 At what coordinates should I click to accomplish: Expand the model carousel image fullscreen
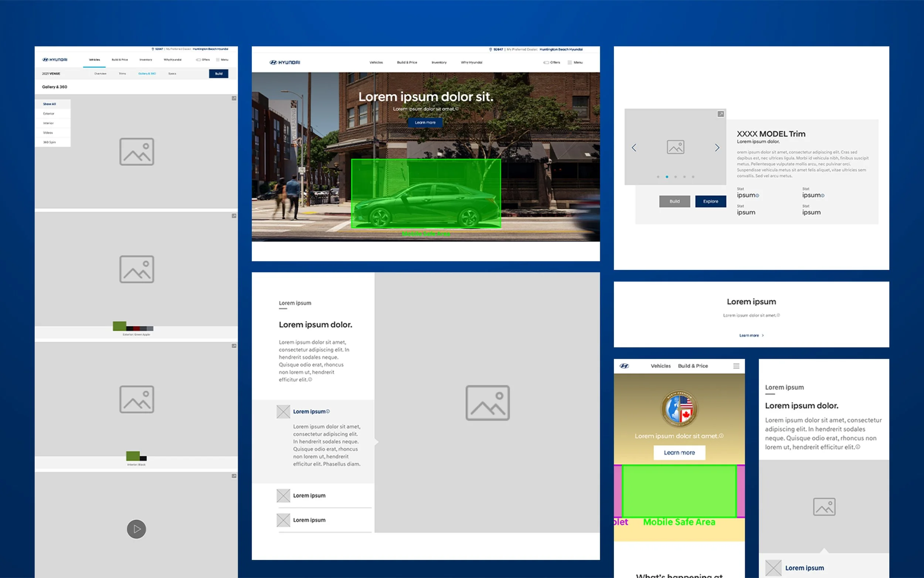click(x=720, y=114)
